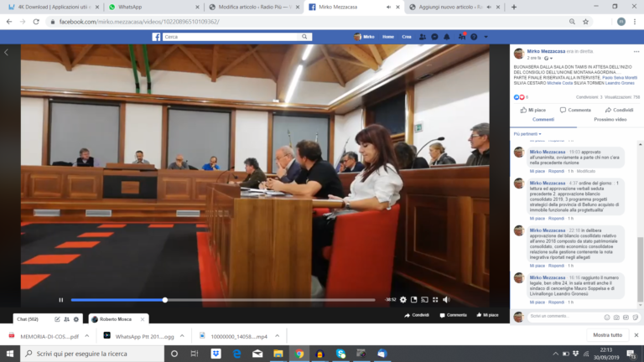This screenshot has height=362, width=644.
Task: Open video quality settings gear
Action: click(402, 299)
